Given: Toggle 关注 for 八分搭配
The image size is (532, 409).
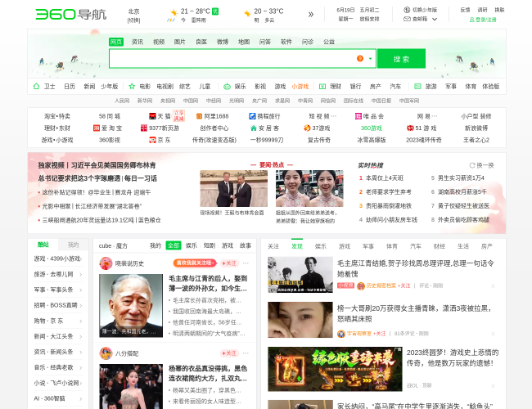Looking at the screenshot, I should tap(229, 353).
